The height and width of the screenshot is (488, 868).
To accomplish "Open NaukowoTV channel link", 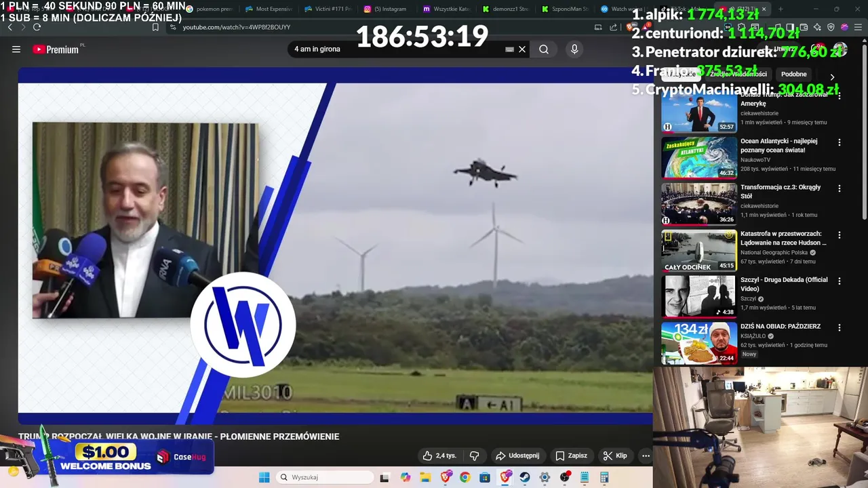I will point(757,160).
